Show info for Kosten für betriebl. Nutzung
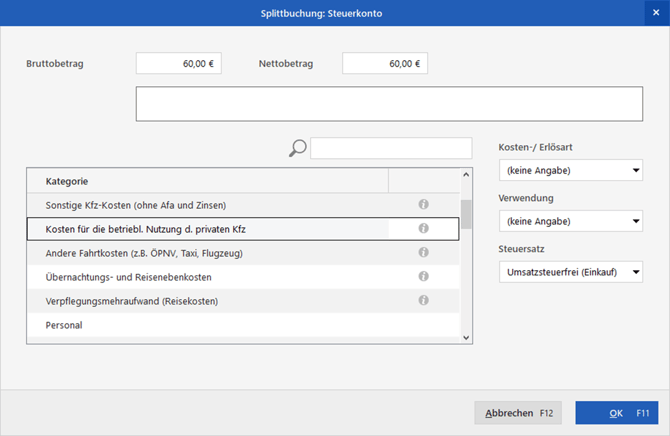The height and width of the screenshot is (436, 670). (423, 229)
